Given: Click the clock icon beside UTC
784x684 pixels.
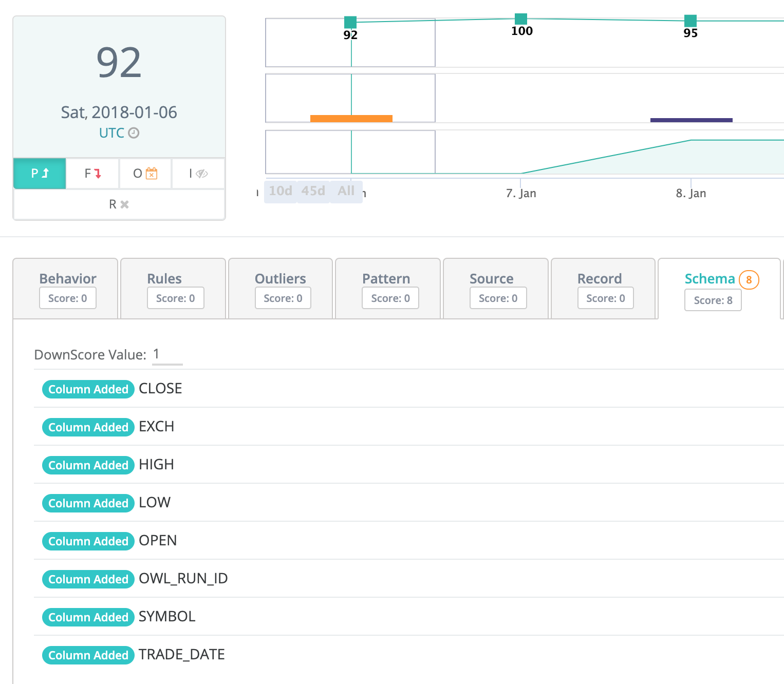Looking at the screenshot, I should 134,133.
